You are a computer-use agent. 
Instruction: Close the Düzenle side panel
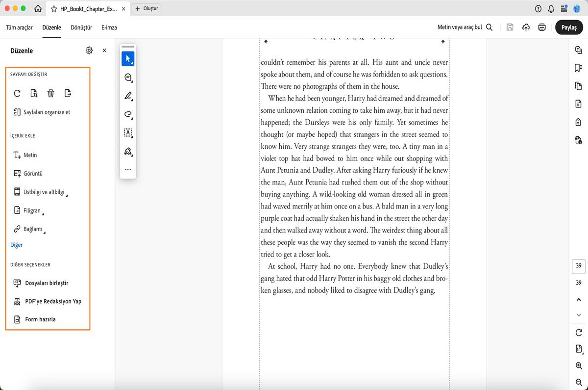point(104,51)
